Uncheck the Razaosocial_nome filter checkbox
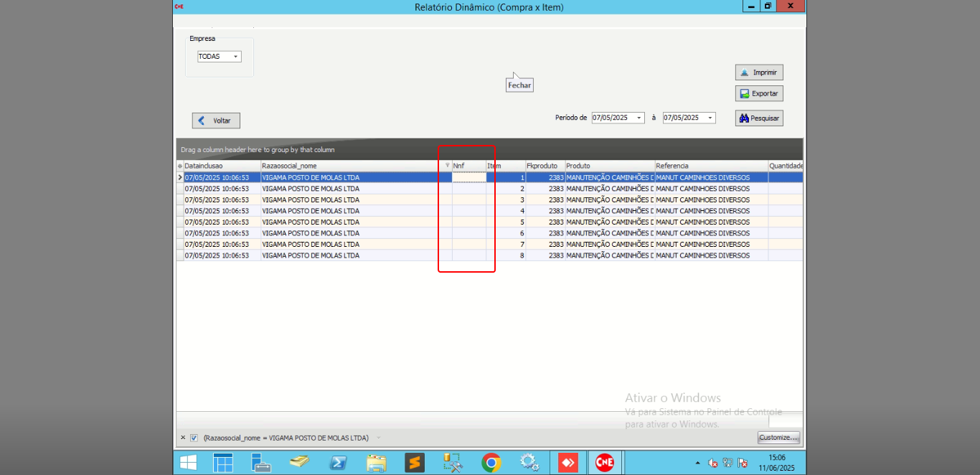The image size is (980, 475). point(194,438)
